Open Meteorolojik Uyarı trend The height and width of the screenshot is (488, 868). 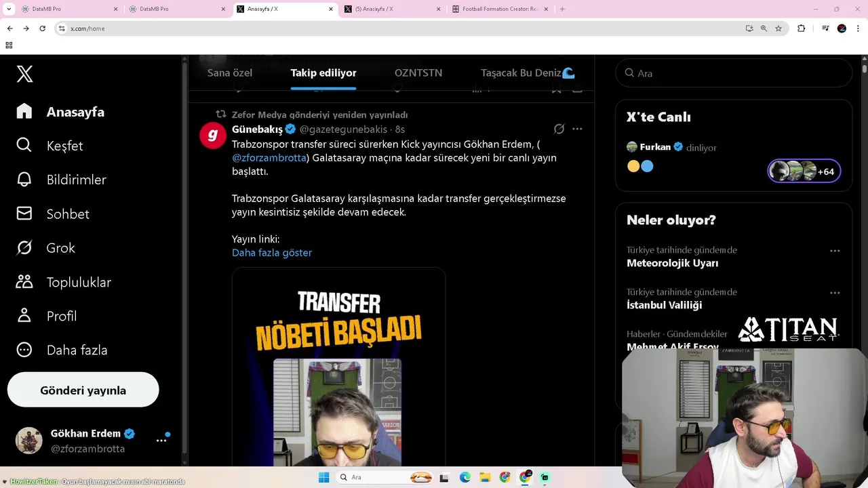[672, 263]
